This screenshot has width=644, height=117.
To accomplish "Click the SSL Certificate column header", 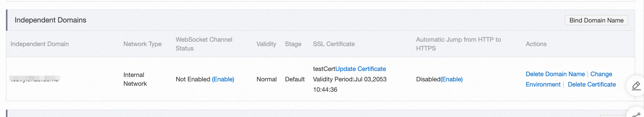I will (x=334, y=44).
